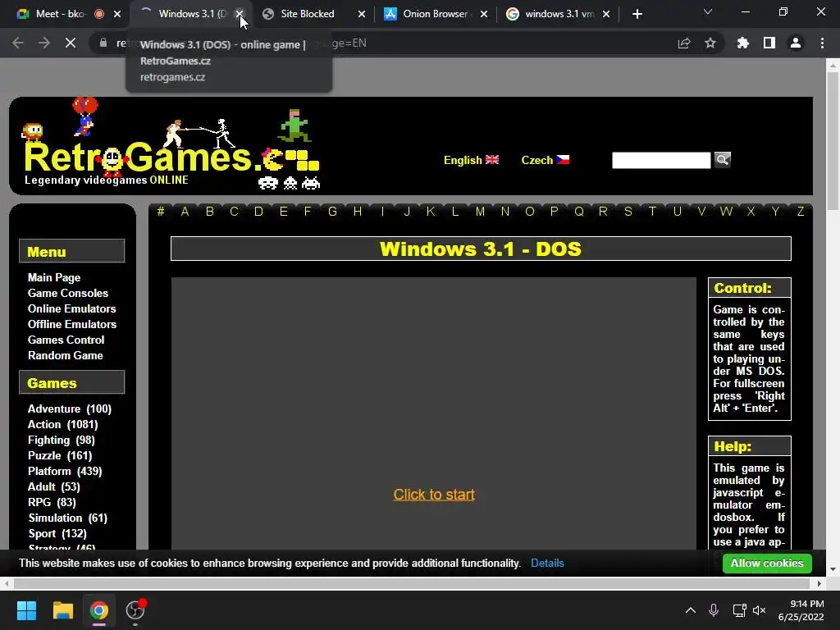Click the 'Click to start' emulator link
Viewport: 840px width, 630px height.
pos(434,495)
